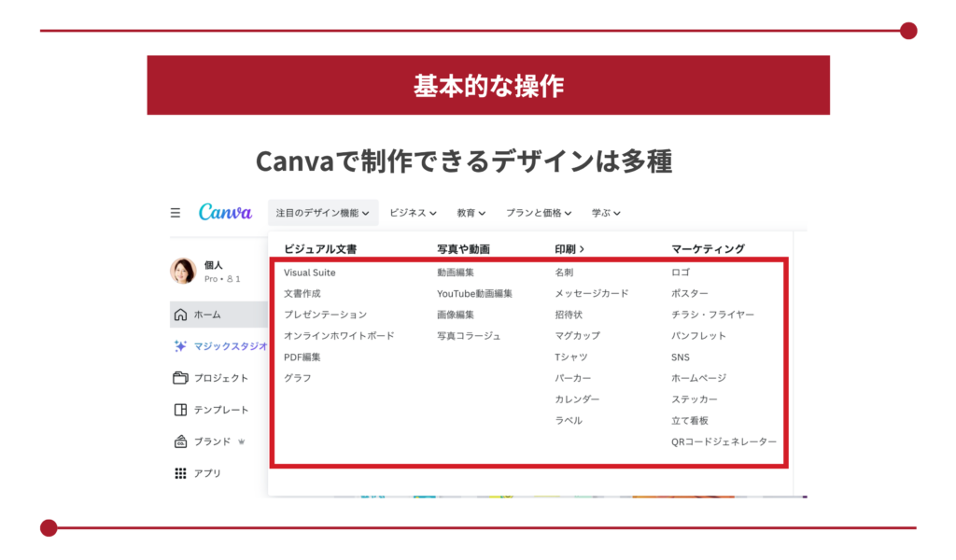Screen dimensions: 956x560
Task: Open the オンラインホワイトボード link
Action: (339, 336)
